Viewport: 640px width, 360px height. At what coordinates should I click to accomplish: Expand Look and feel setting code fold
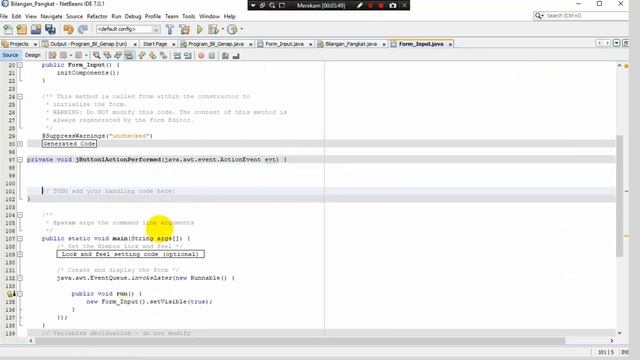click(20, 254)
